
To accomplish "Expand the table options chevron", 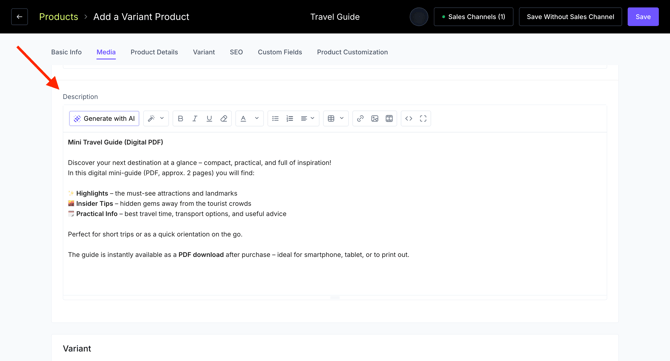I will click(342, 118).
